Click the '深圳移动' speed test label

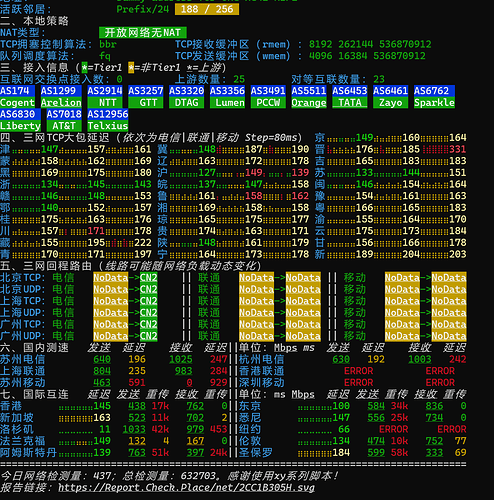[262, 383]
